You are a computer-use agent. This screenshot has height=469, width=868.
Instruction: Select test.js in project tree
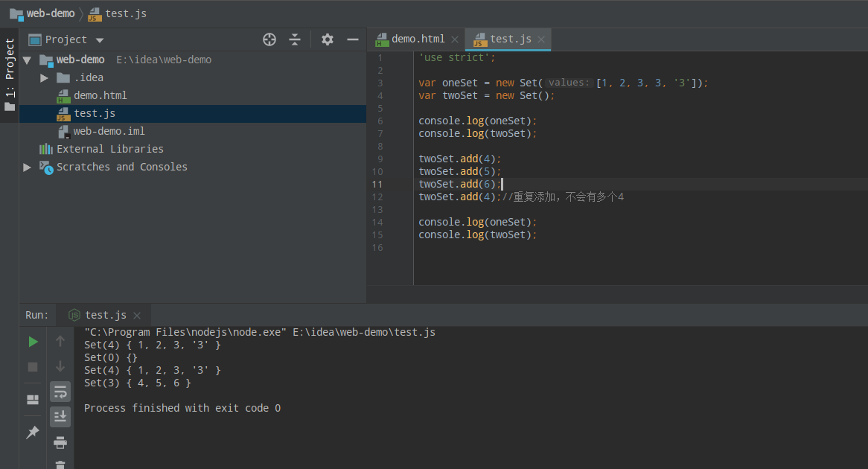(95, 113)
